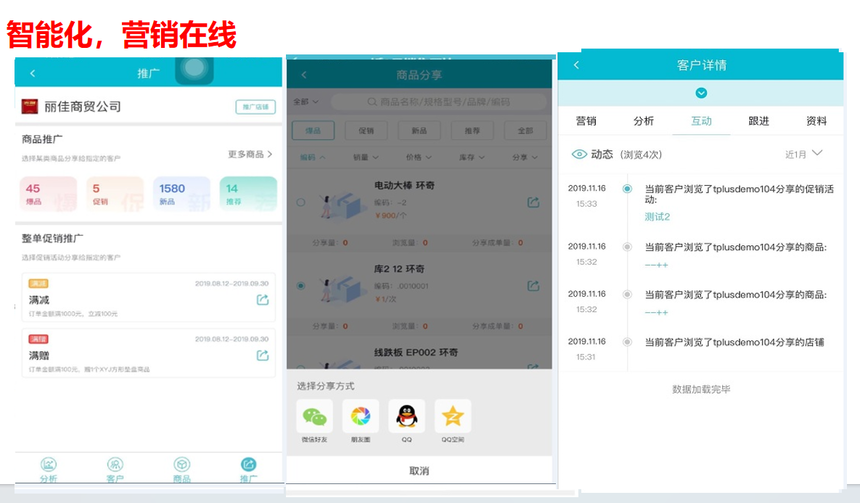Tap share icon on 满减 promotion
860x503 pixels.
tap(263, 299)
